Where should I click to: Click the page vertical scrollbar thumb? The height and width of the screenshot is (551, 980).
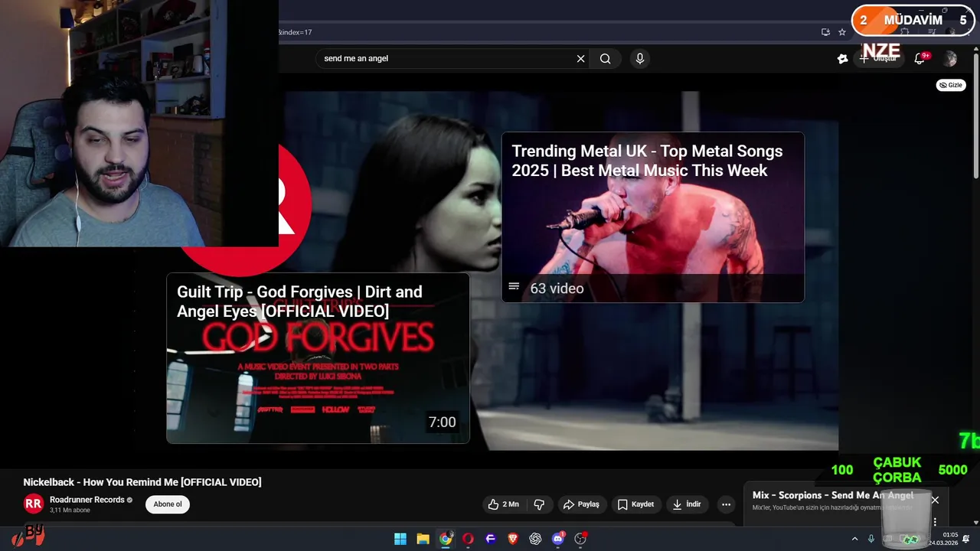975,115
